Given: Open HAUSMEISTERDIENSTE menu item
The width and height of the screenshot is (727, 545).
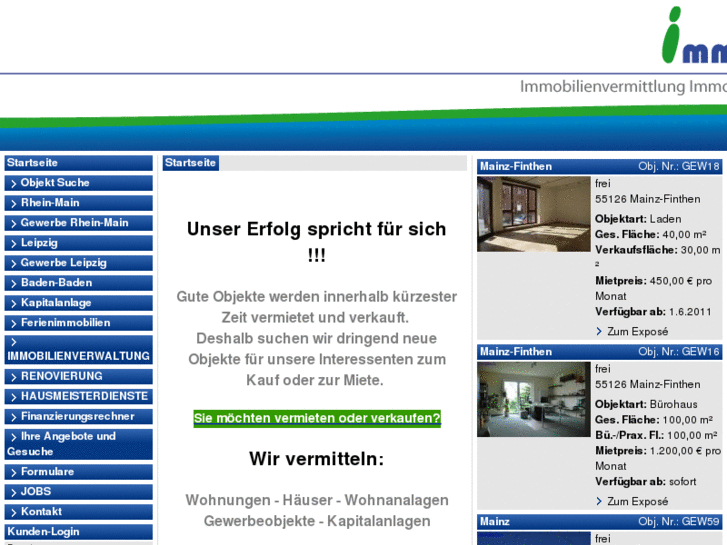Looking at the screenshot, I should tap(78, 396).
